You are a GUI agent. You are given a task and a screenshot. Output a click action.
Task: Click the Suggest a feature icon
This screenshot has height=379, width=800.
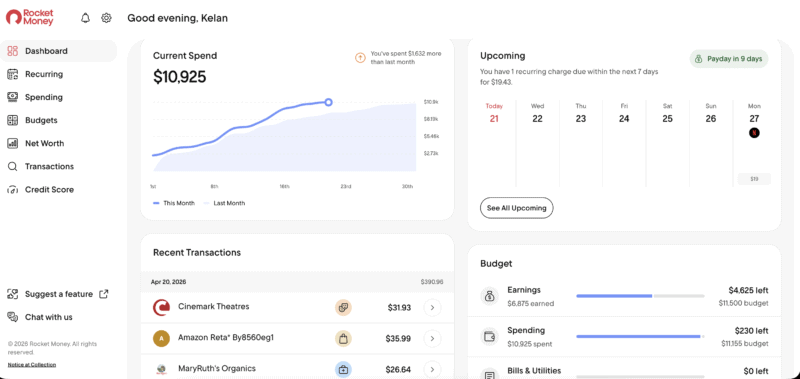click(x=13, y=294)
